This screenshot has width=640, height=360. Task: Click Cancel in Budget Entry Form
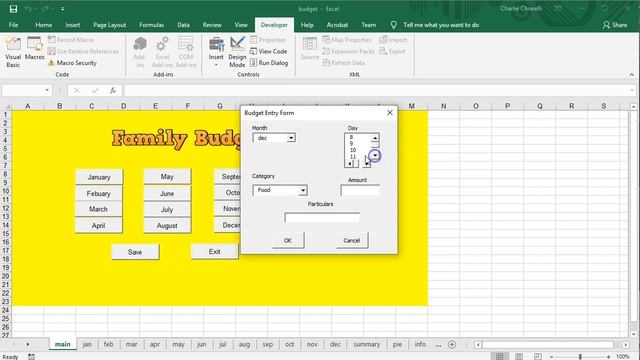tap(352, 240)
